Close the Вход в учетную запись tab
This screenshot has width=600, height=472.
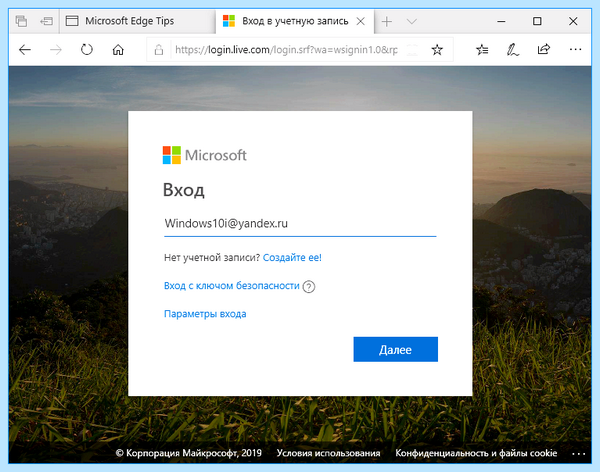point(360,21)
